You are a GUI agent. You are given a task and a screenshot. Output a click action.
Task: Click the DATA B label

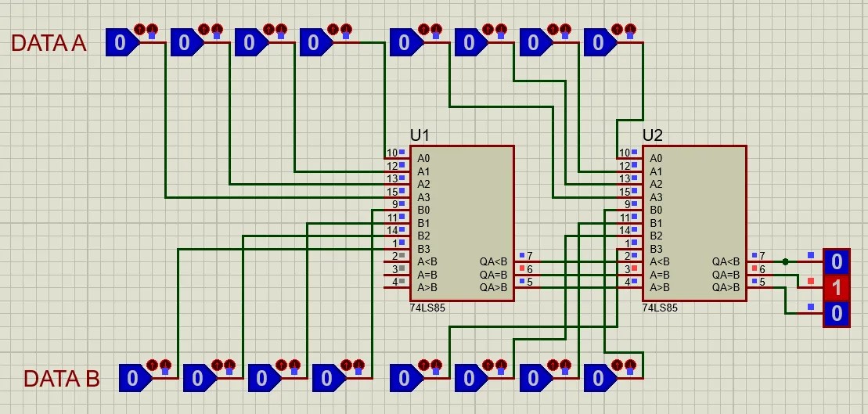pos(62,379)
